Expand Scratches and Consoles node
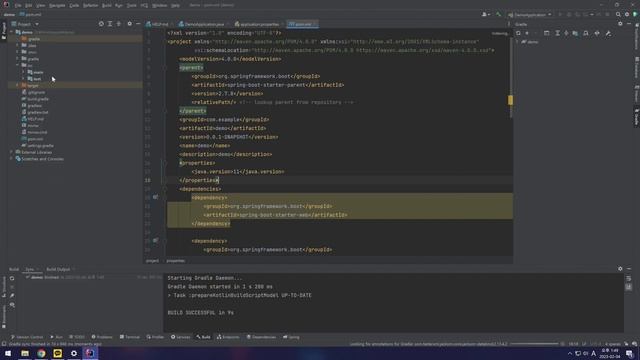This screenshot has width=640, height=360. 11,159
